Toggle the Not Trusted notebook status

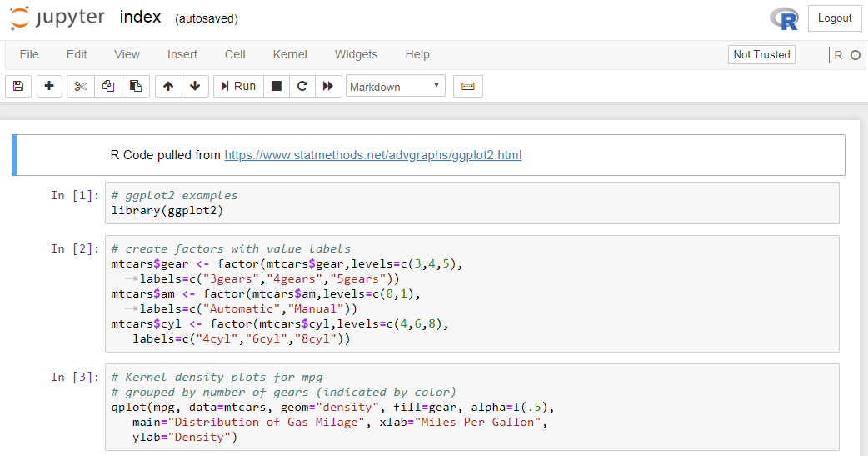point(761,54)
